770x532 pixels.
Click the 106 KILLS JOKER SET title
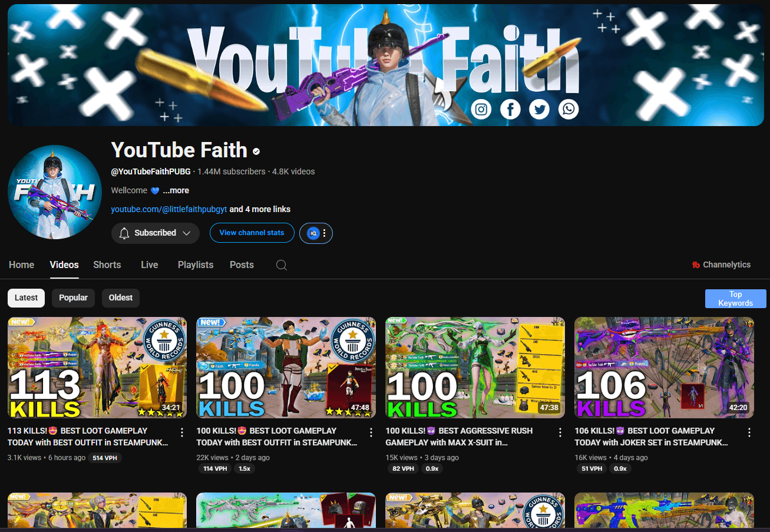[x=651, y=437]
